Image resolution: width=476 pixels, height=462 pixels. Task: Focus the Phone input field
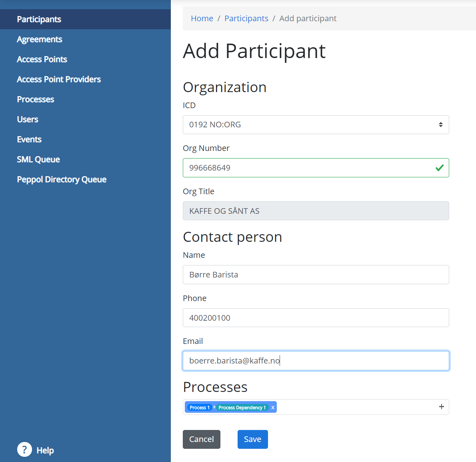pos(316,318)
